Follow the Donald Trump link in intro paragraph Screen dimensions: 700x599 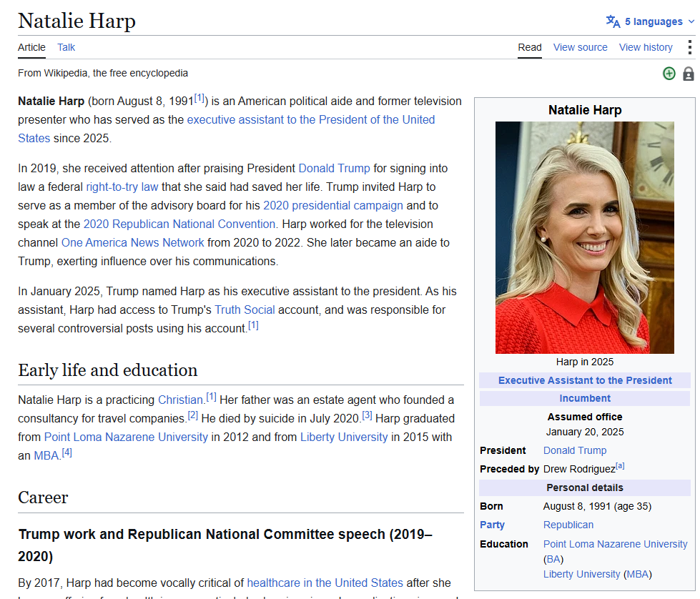pyautogui.click(x=334, y=168)
